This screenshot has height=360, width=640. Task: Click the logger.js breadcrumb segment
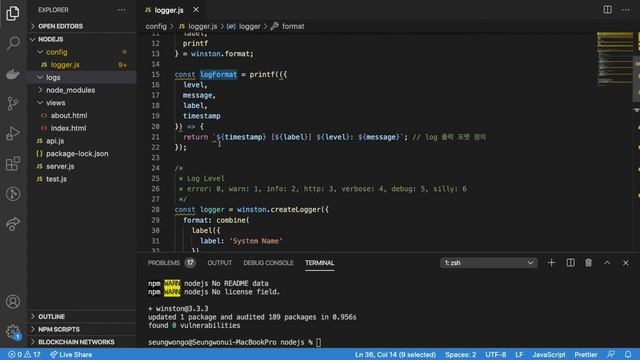198,26
